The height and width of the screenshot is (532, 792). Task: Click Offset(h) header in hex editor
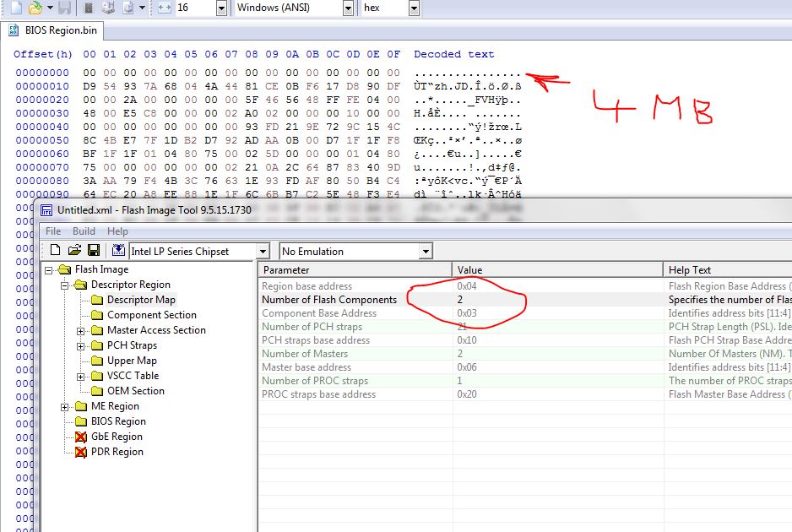tap(42, 54)
